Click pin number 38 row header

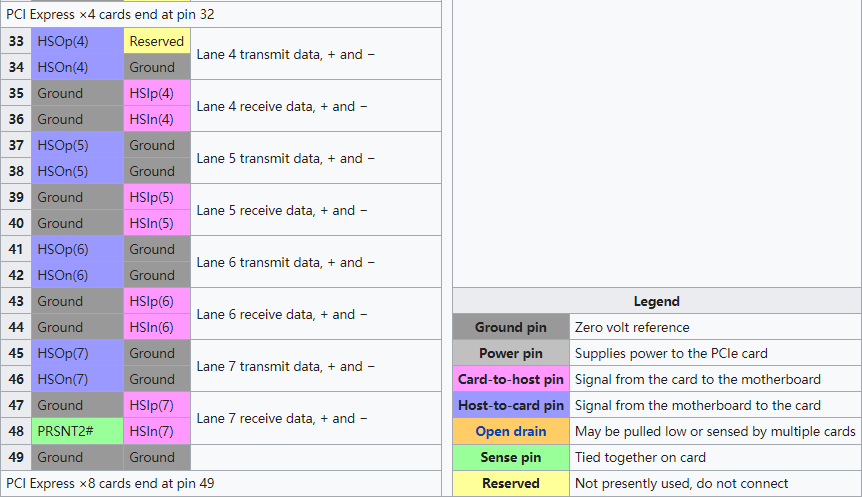point(16,171)
